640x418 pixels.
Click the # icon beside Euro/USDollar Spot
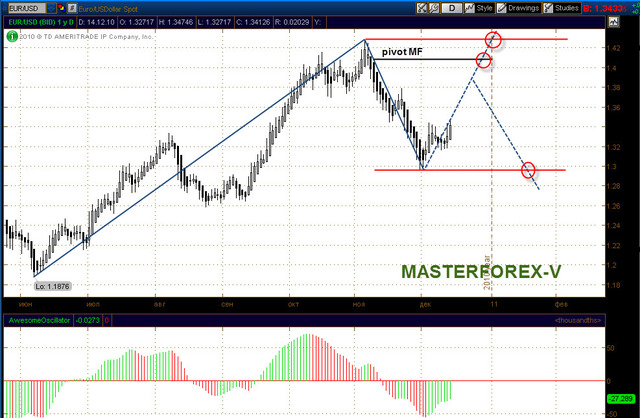tap(72, 8)
